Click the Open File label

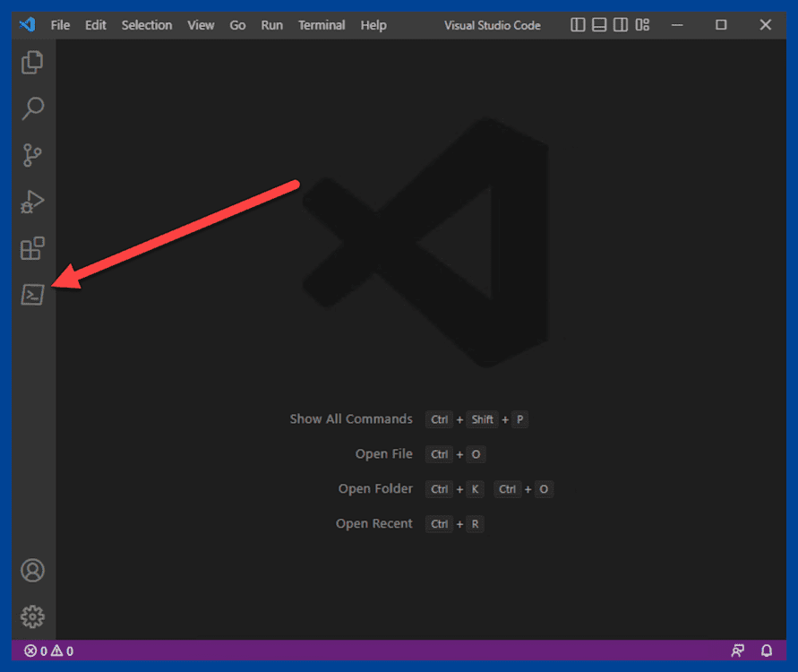tap(383, 453)
